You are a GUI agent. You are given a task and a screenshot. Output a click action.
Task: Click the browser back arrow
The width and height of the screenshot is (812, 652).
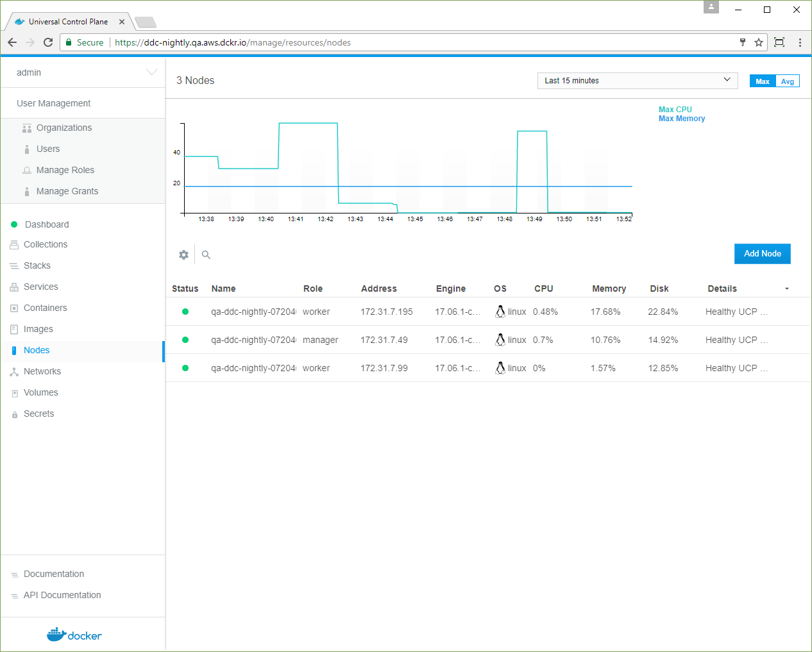(x=12, y=42)
